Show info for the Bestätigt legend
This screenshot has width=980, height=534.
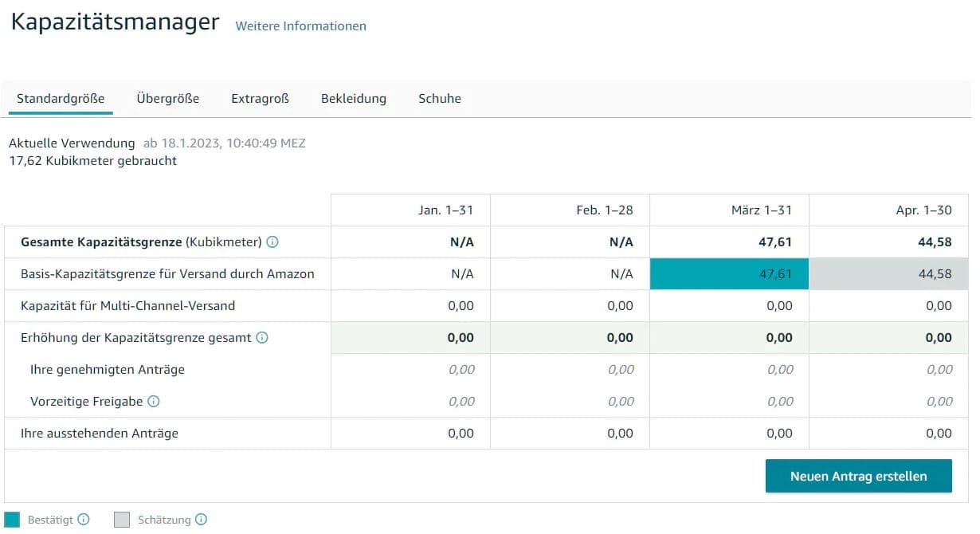(x=84, y=520)
